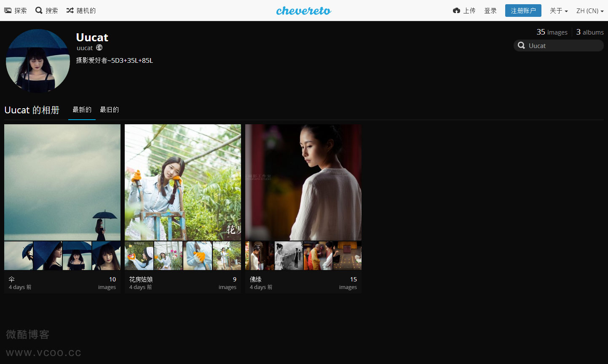The height and width of the screenshot is (364, 608).
Task: Open the 伞 album cover image
Action: point(62,182)
